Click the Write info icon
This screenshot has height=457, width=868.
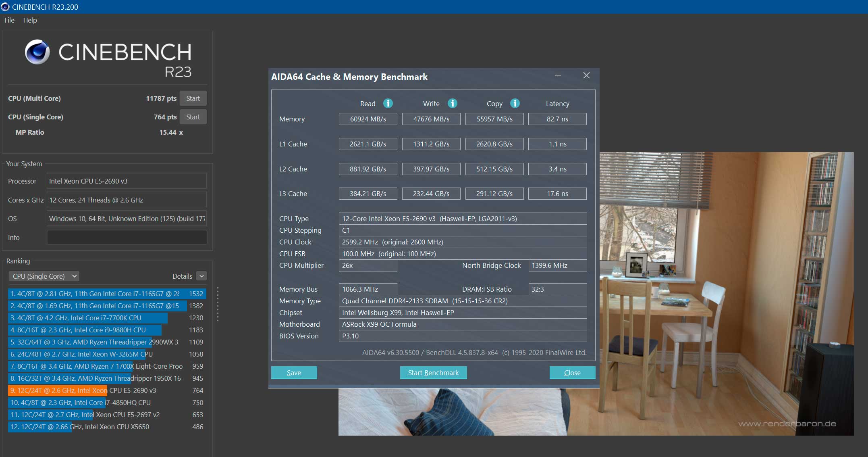click(x=452, y=103)
